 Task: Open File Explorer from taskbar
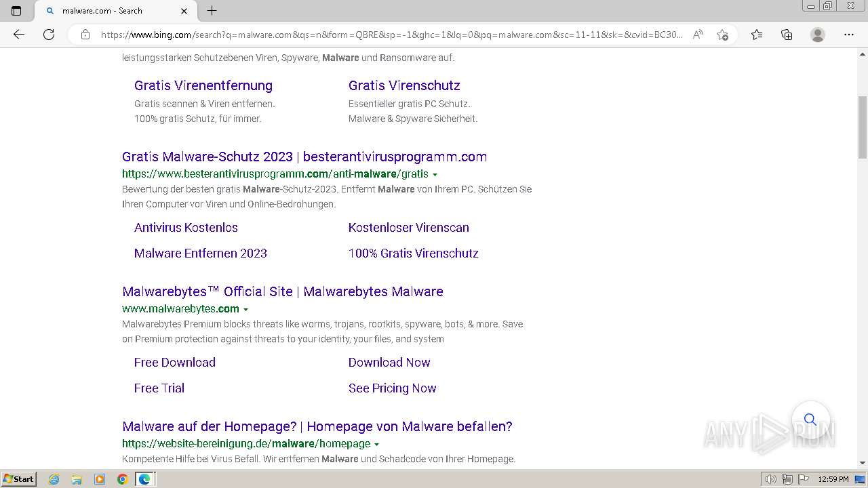[x=77, y=479]
